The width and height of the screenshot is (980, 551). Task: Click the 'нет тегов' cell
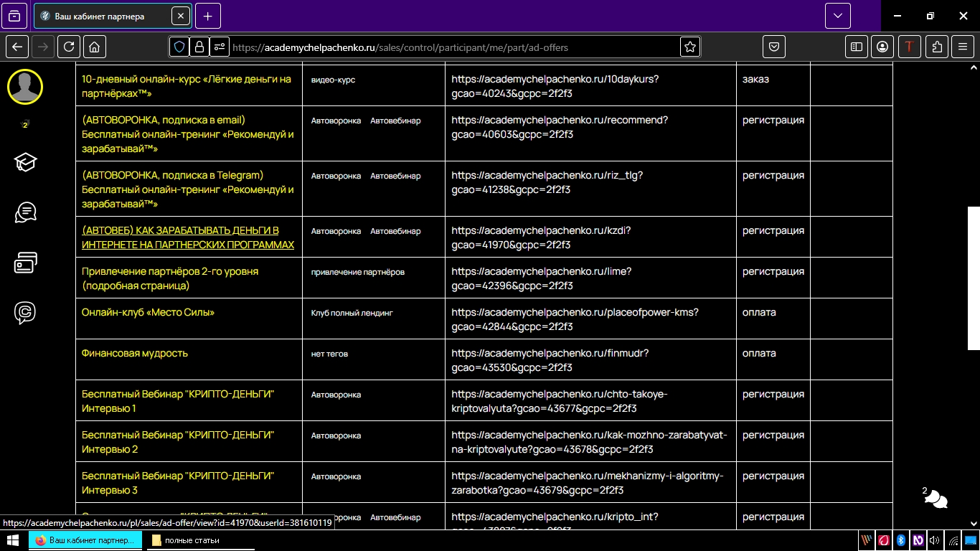pos(329,354)
